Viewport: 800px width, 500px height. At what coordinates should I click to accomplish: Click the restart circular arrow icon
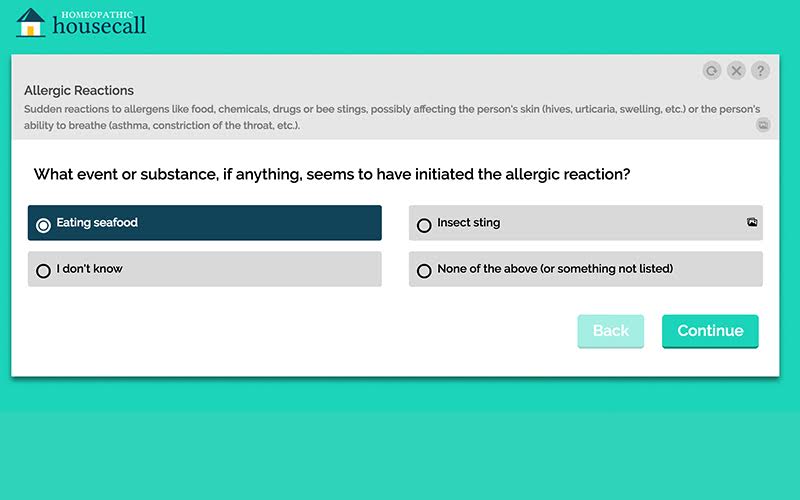pos(712,70)
